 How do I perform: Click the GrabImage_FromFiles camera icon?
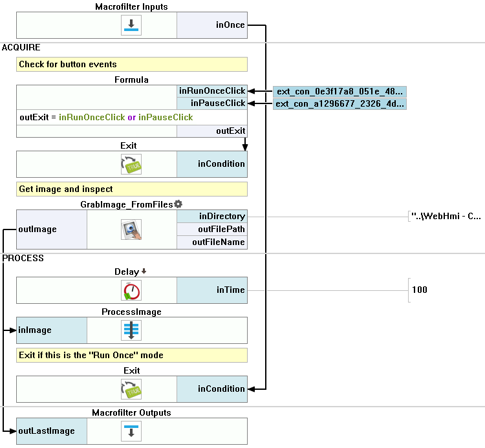click(x=131, y=229)
